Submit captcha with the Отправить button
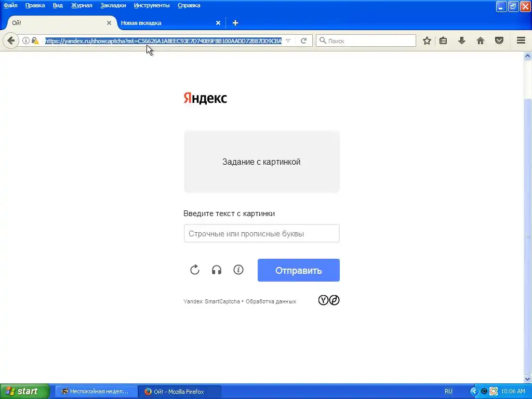Image resolution: width=532 pixels, height=399 pixels. (299, 270)
